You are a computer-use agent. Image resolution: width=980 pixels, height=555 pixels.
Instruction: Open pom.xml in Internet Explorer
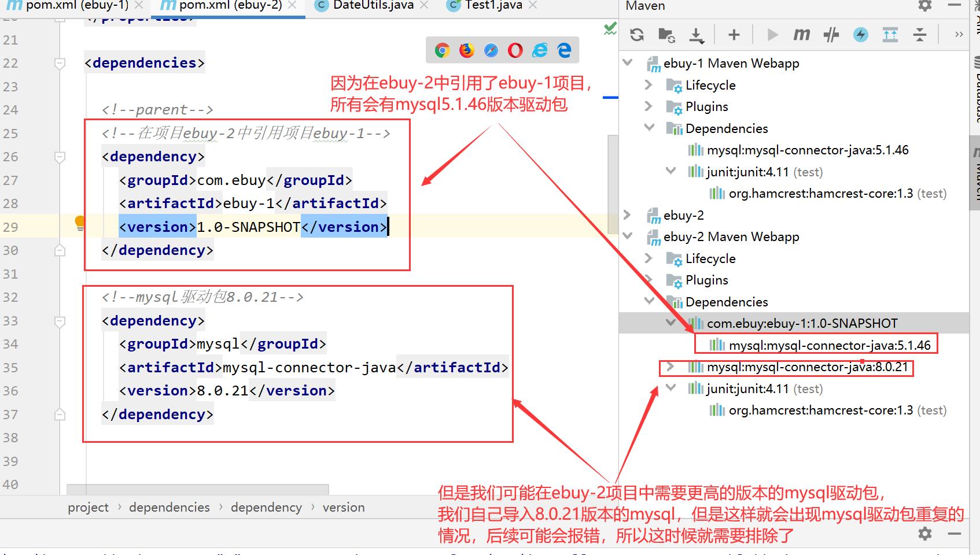click(540, 51)
